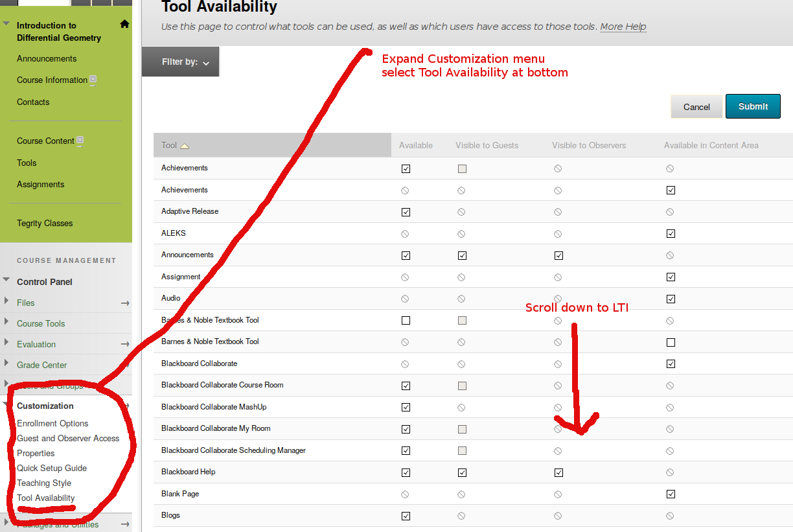Image resolution: width=793 pixels, height=532 pixels.
Task: Click the Submit button
Action: (x=753, y=106)
